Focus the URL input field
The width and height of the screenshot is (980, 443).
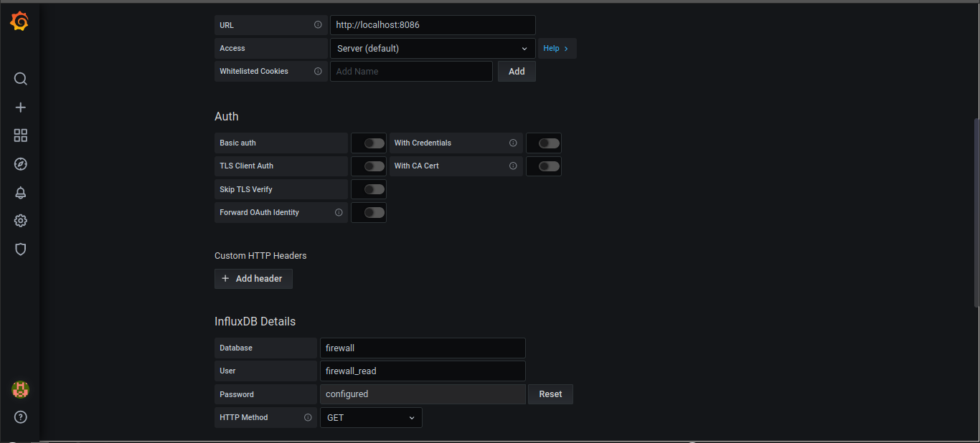click(x=433, y=25)
